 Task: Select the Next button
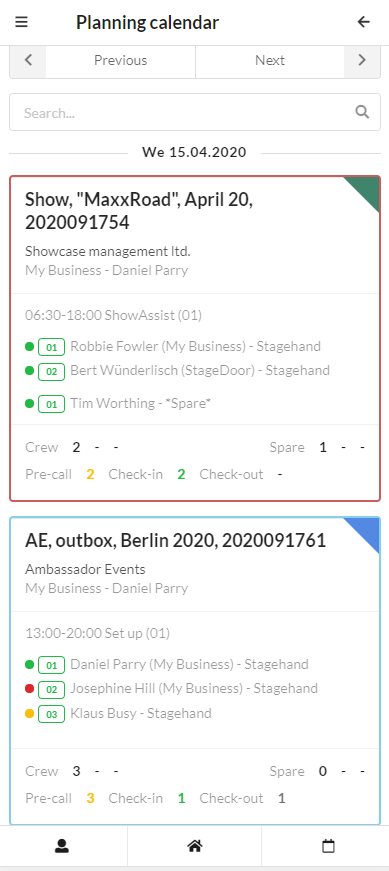coord(270,60)
